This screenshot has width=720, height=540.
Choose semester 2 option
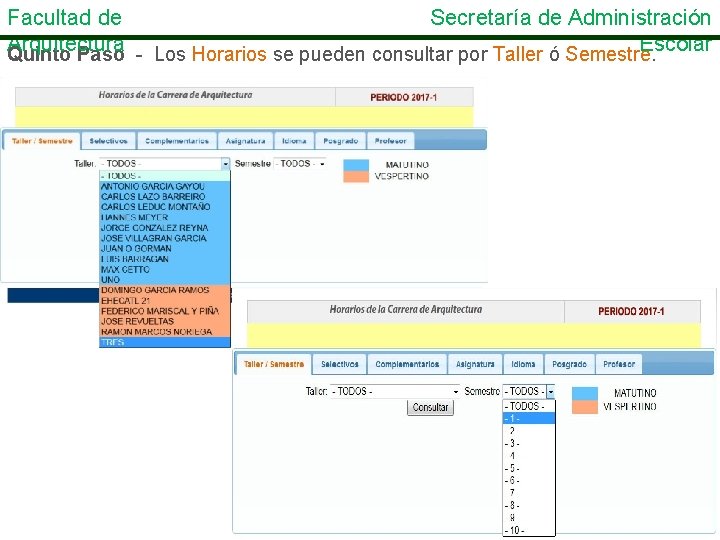(x=529, y=431)
